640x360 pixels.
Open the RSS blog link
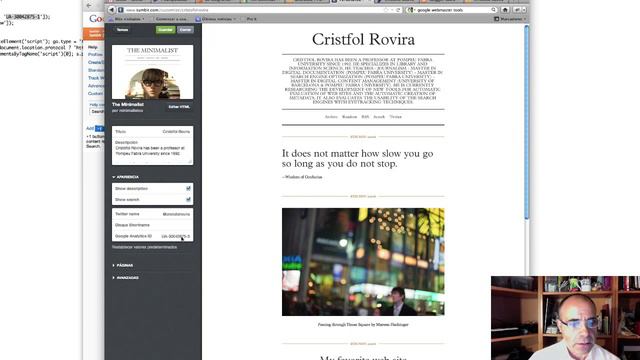tap(365, 117)
